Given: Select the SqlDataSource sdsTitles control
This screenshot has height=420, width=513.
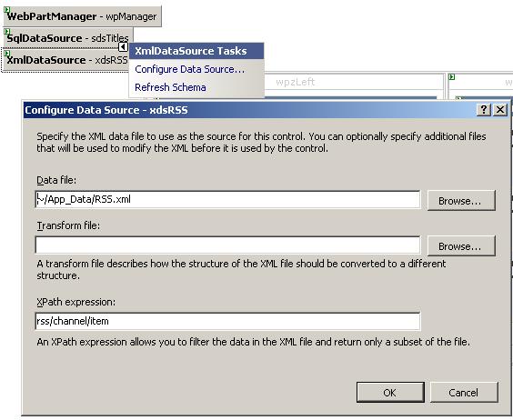Looking at the screenshot, I should coord(68,38).
